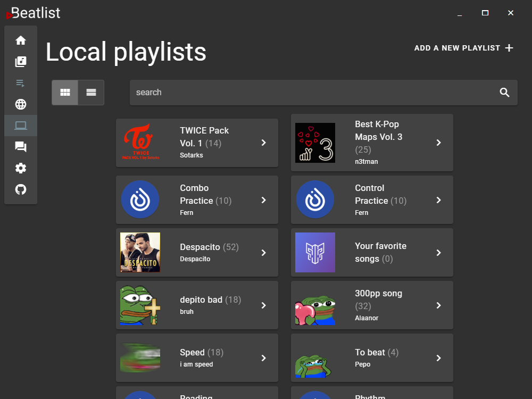The width and height of the screenshot is (532, 399).
Task: Click Combo Practice blue logo thumbnail
Action: click(140, 199)
